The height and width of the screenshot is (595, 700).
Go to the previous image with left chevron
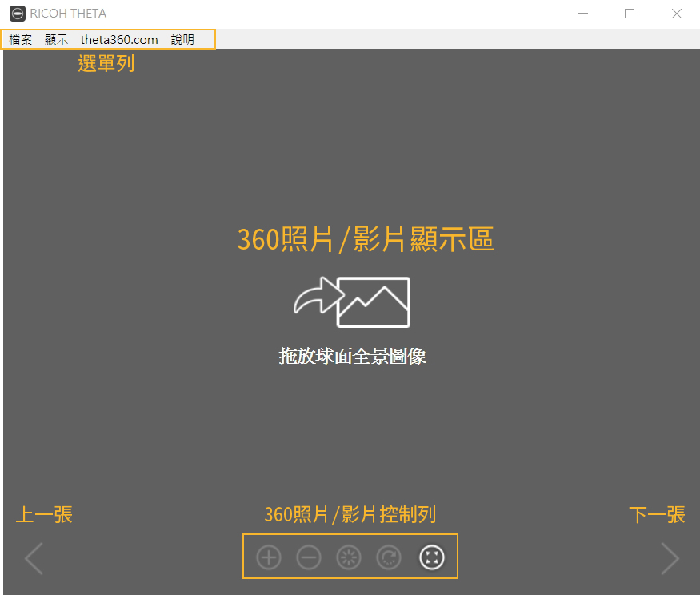[34, 558]
